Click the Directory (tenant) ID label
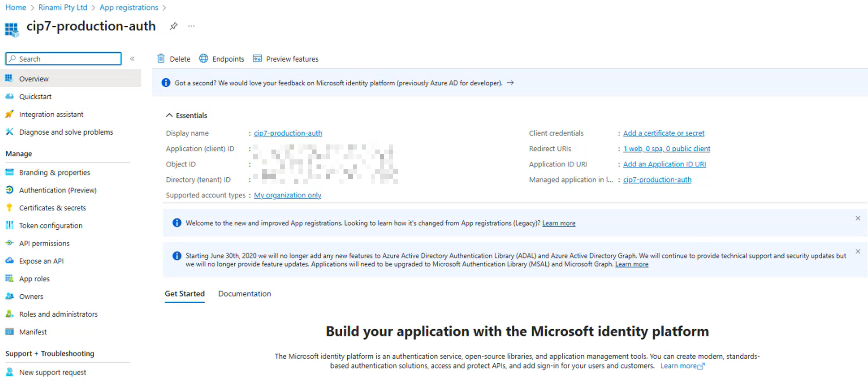 click(198, 180)
